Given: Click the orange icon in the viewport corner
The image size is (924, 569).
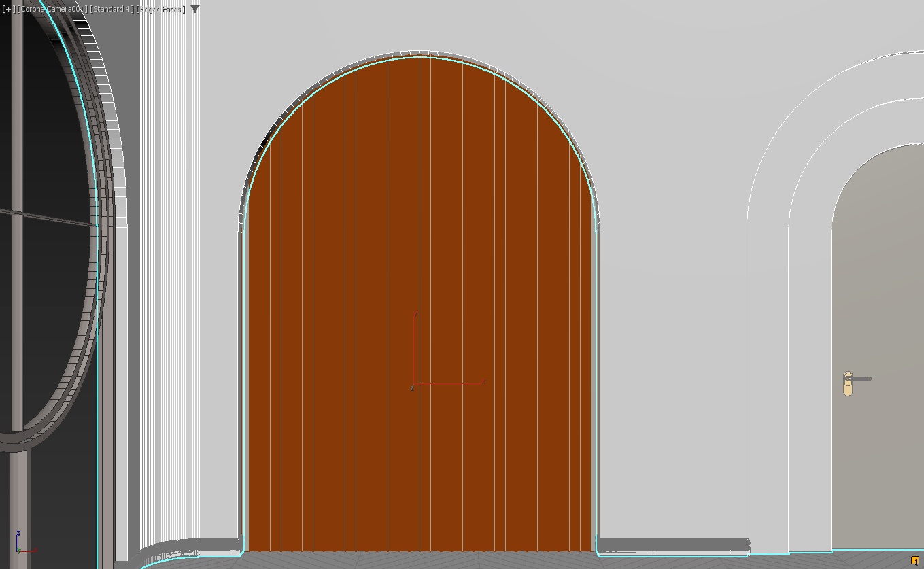Looking at the screenshot, I should point(915,560).
